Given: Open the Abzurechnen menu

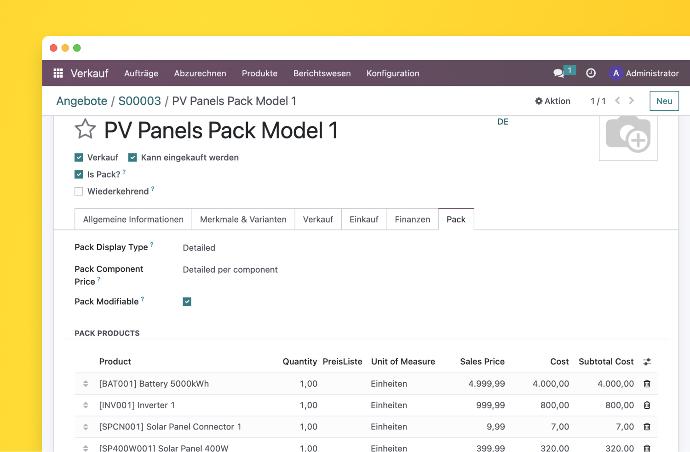Looking at the screenshot, I should (x=200, y=73).
